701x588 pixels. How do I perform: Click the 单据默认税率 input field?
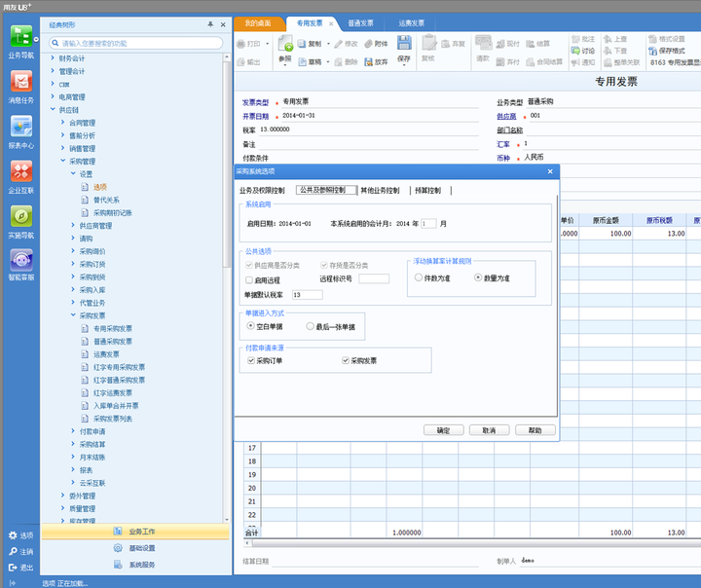point(307,294)
